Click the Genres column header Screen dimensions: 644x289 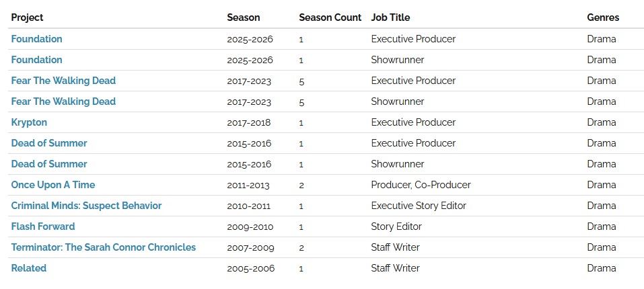603,17
